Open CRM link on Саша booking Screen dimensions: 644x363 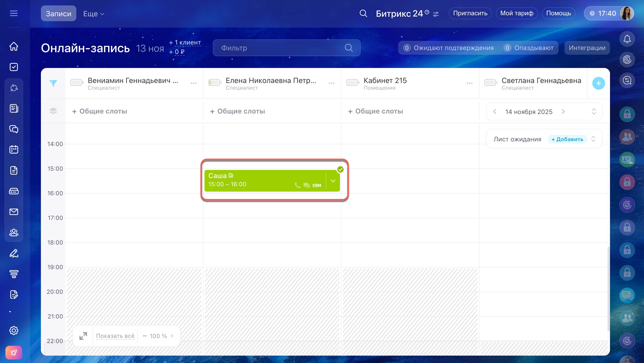click(x=317, y=185)
